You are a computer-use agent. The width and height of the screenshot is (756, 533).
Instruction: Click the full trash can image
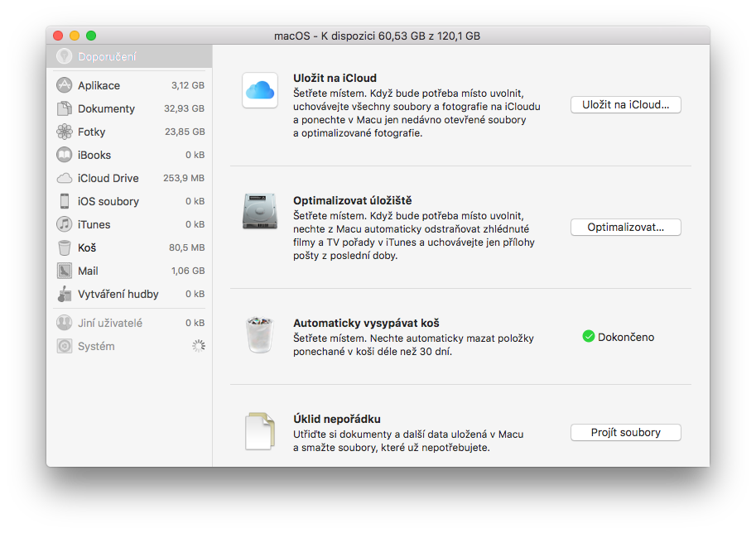click(260, 334)
